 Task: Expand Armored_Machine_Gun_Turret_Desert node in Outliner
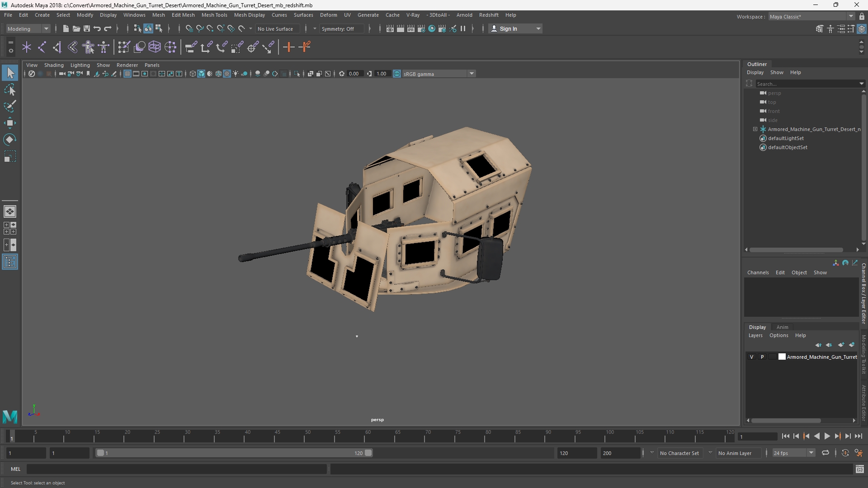755,129
